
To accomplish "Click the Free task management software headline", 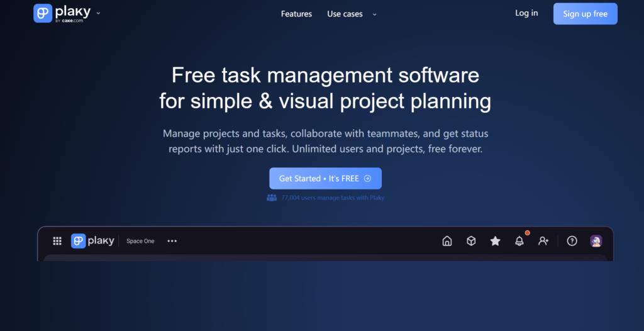I will pos(325,88).
